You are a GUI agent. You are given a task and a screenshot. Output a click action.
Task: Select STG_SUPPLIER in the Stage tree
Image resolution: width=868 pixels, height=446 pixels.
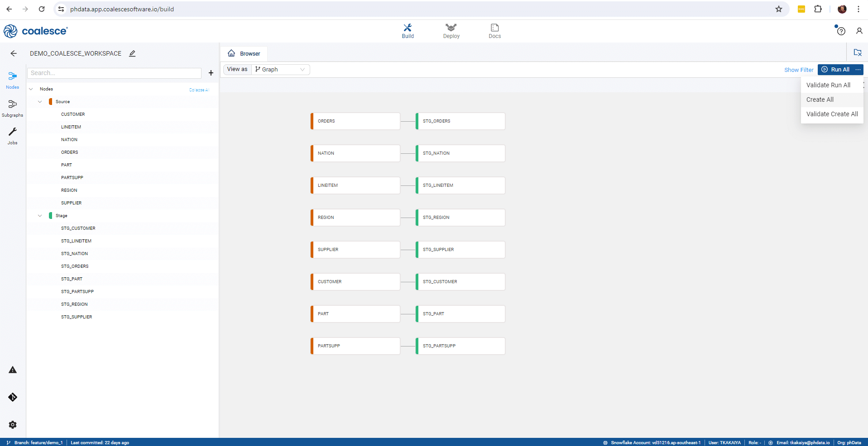point(77,317)
